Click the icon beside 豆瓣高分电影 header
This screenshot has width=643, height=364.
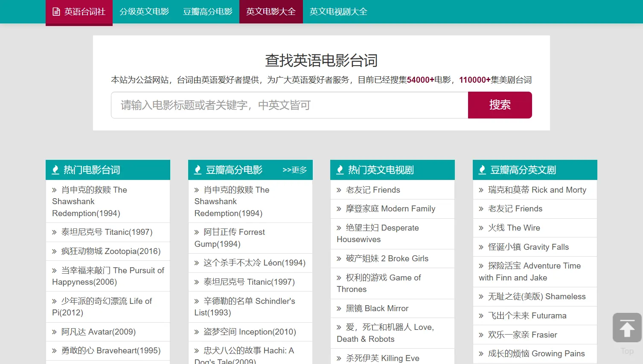tap(198, 170)
